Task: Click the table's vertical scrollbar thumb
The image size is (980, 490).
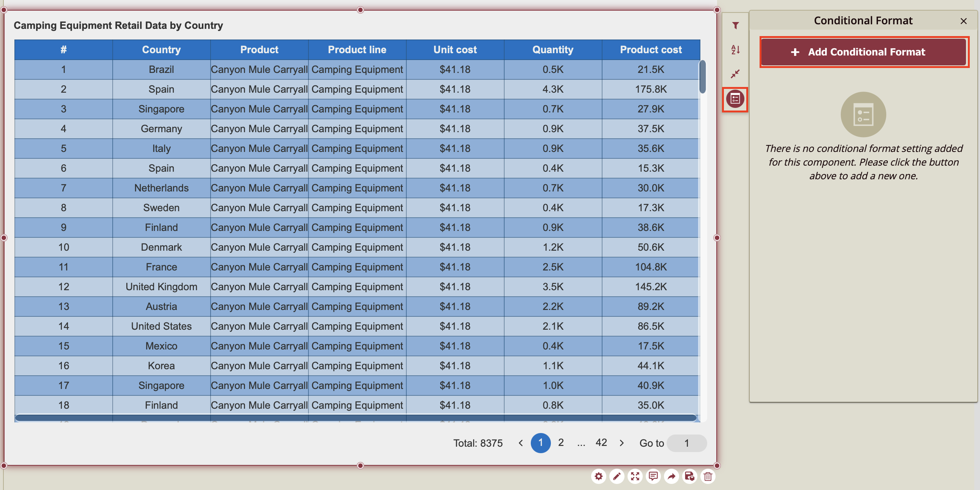Action: tap(703, 76)
